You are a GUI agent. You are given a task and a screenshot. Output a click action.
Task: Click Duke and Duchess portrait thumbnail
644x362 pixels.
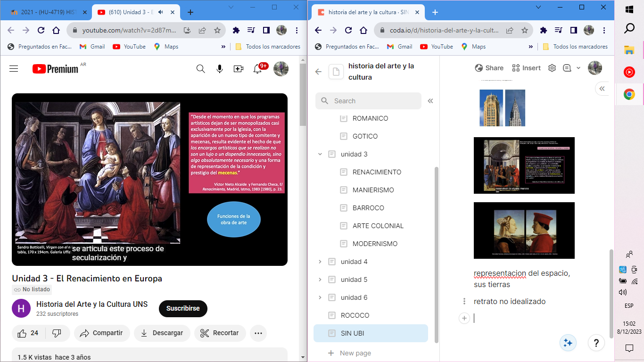(x=524, y=230)
